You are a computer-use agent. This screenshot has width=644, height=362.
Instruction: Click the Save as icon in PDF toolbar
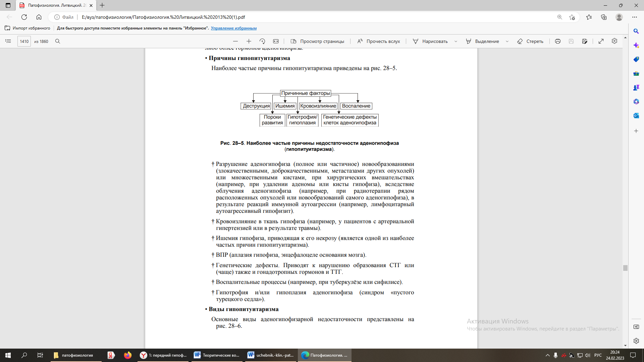[x=585, y=41]
